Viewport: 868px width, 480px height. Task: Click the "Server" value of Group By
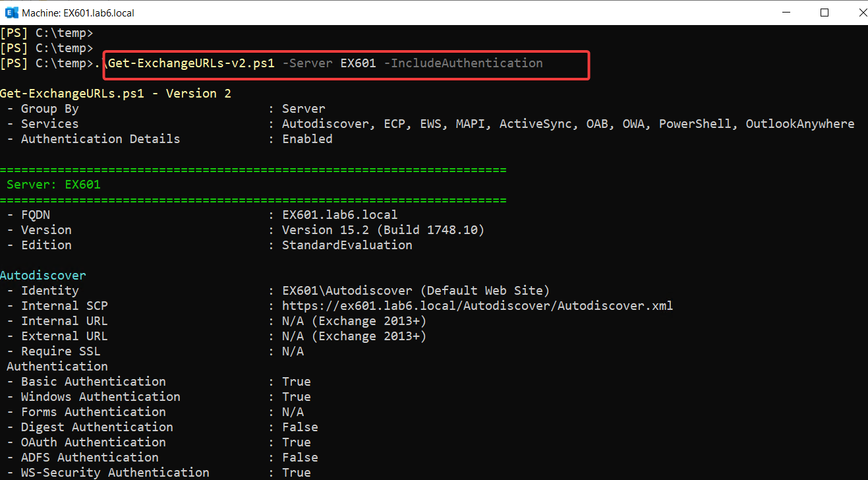[x=304, y=109]
